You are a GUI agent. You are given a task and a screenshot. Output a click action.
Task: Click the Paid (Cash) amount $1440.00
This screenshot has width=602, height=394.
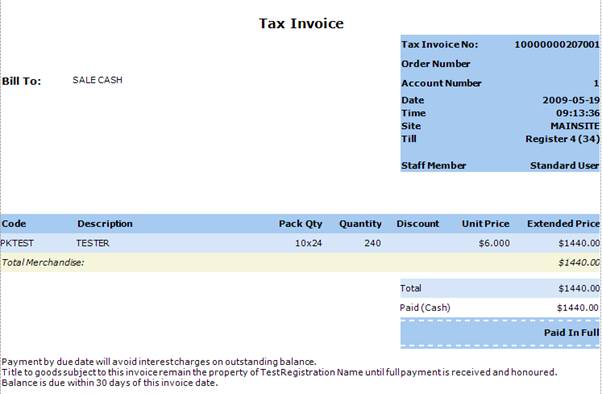[578, 308]
